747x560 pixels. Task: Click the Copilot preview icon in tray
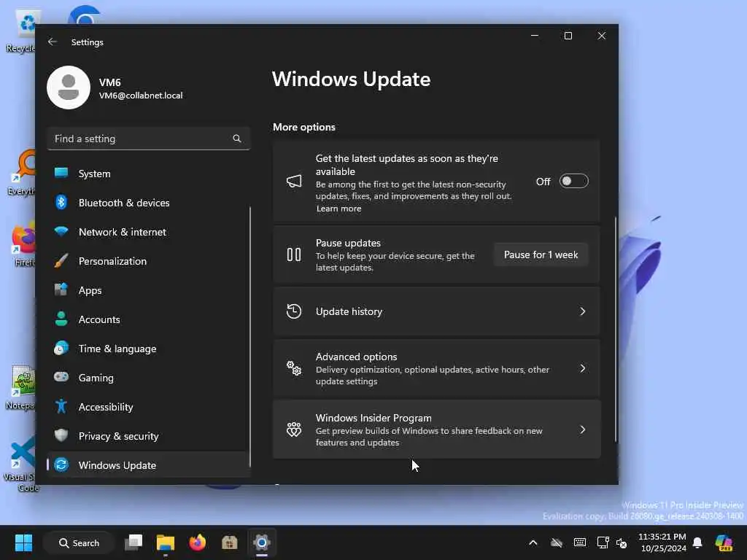click(724, 542)
